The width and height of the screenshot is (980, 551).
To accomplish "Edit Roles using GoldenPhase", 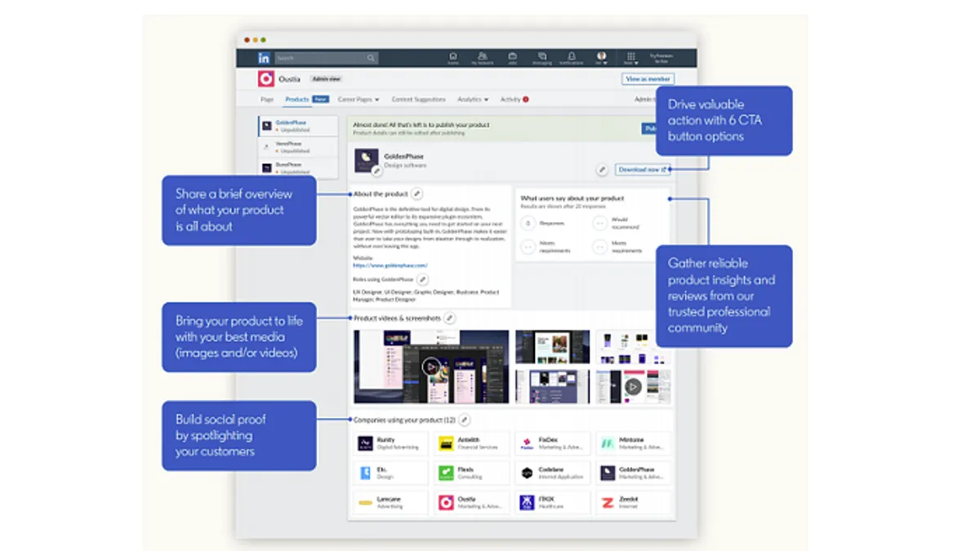I will (422, 279).
